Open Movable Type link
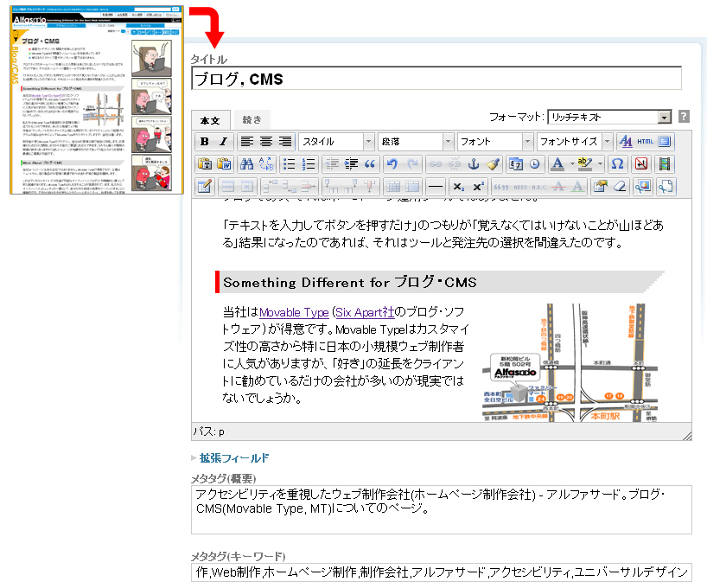The image size is (707, 588). click(x=294, y=312)
